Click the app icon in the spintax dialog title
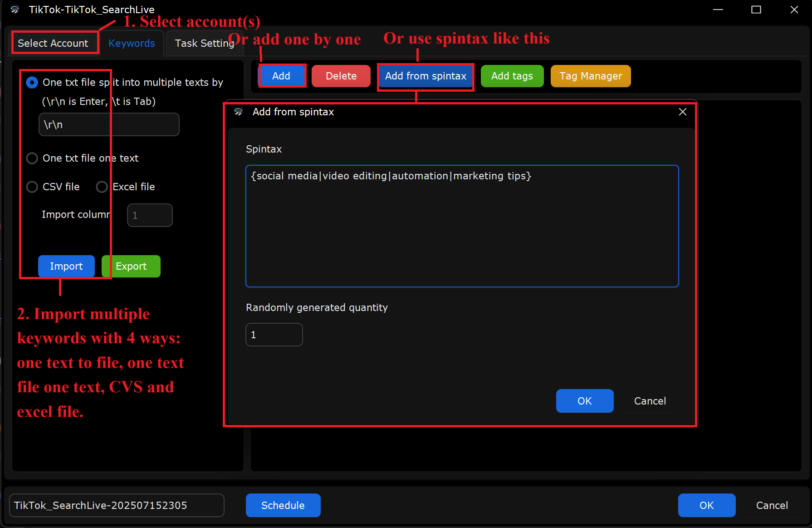This screenshot has height=528, width=812. click(x=239, y=112)
